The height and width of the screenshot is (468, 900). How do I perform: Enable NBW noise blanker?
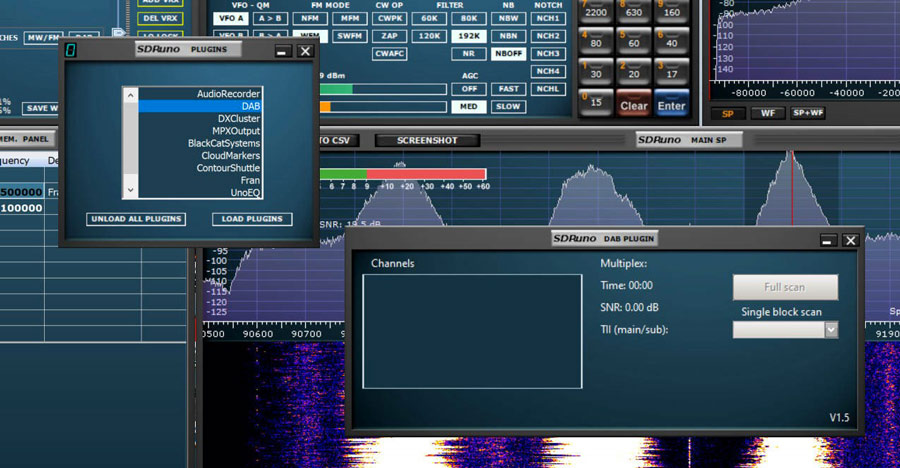point(509,18)
